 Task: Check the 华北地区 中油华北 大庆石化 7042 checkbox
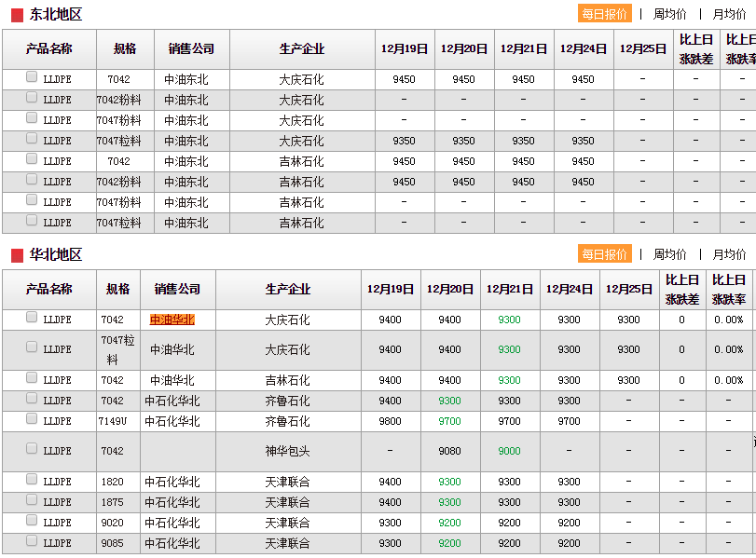[x=32, y=317]
